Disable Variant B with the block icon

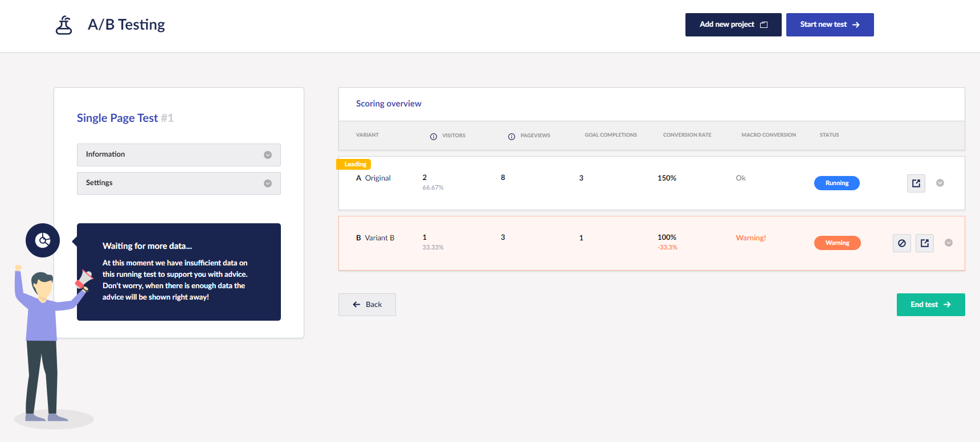pos(901,243)
